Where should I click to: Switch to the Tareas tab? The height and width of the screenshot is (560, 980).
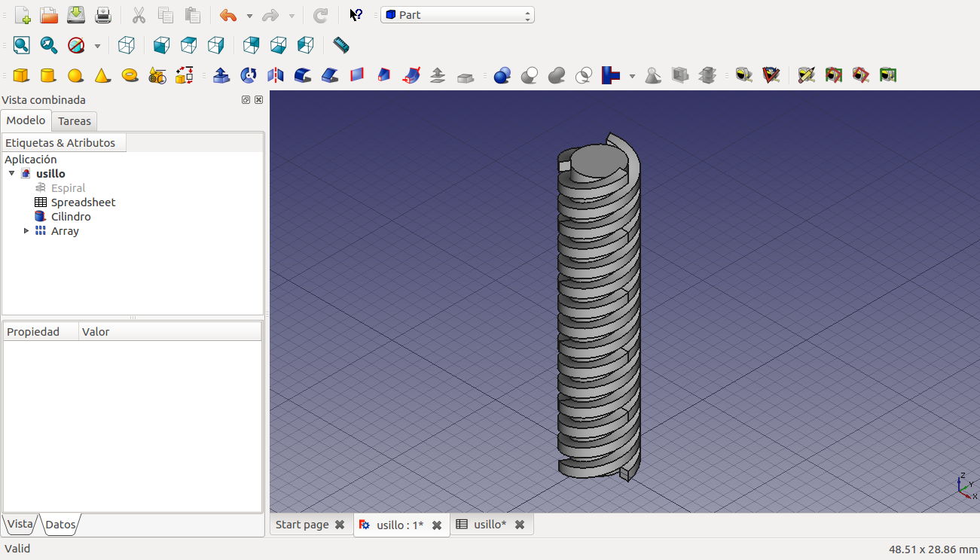(75, 121)
